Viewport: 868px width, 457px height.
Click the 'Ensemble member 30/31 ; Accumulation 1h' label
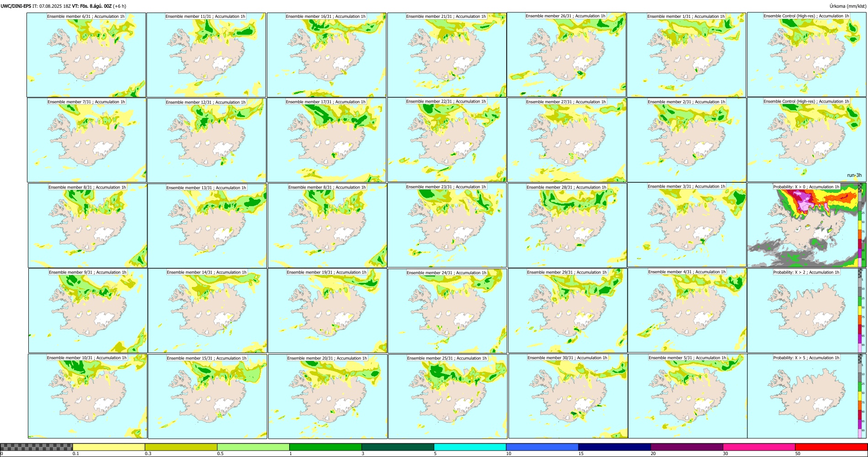click(567, 358)
